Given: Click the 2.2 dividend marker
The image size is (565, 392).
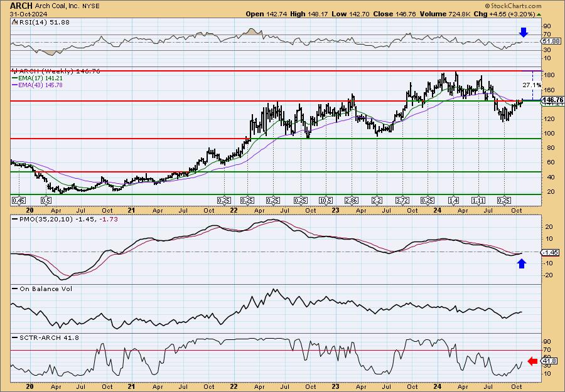Looking at the screenshot, I should [x=377, y=201].
